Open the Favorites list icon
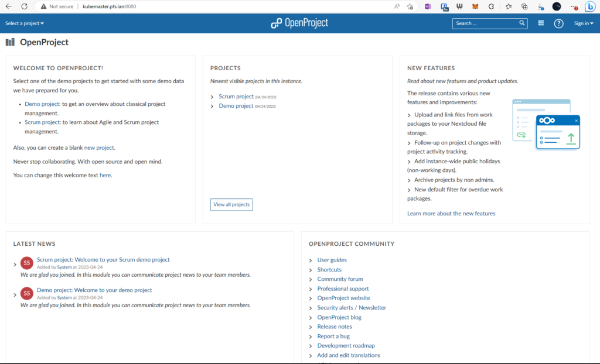The width and height of the screenshot is (600, 364). click(x=509, y=6)
